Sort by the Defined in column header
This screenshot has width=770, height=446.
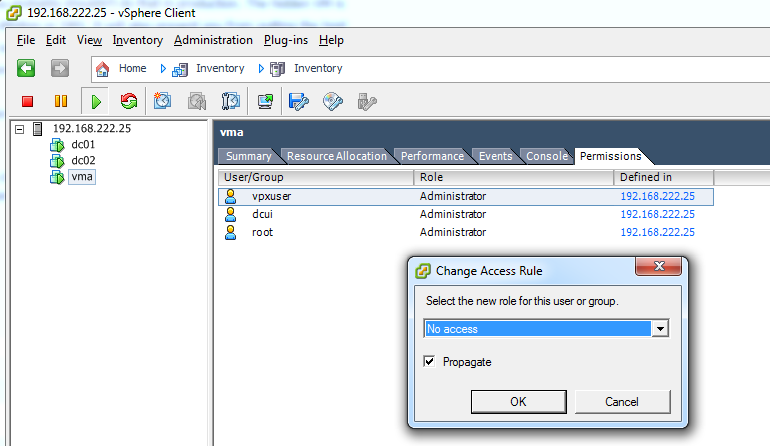coord(663,177)
